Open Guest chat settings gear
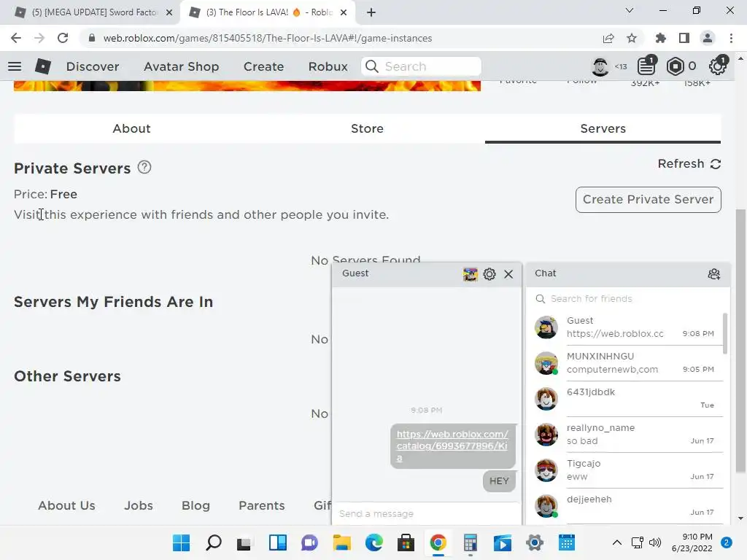Image resolution: width=747 pixels, height=560 pixels. click(x=489, y=274)
